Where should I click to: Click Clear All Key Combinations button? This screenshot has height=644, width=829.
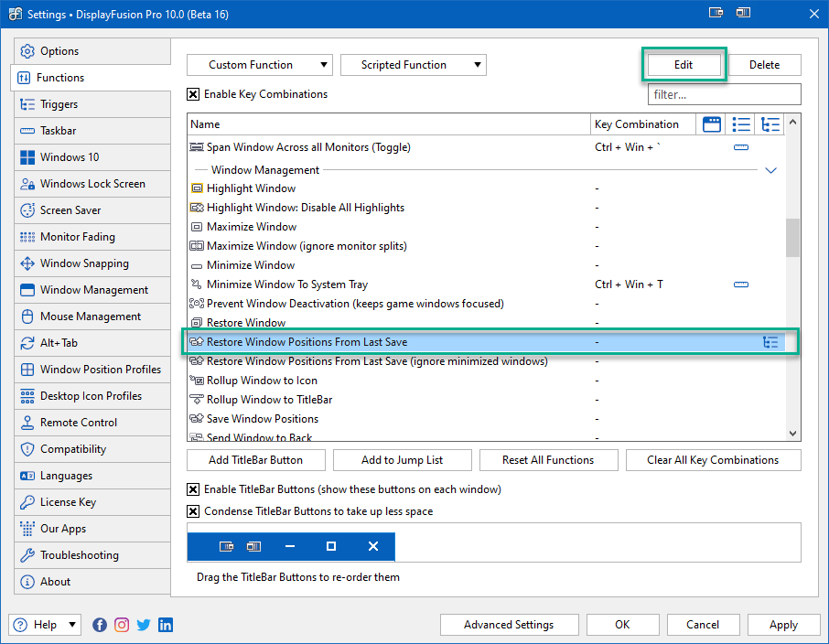(713, 460)
